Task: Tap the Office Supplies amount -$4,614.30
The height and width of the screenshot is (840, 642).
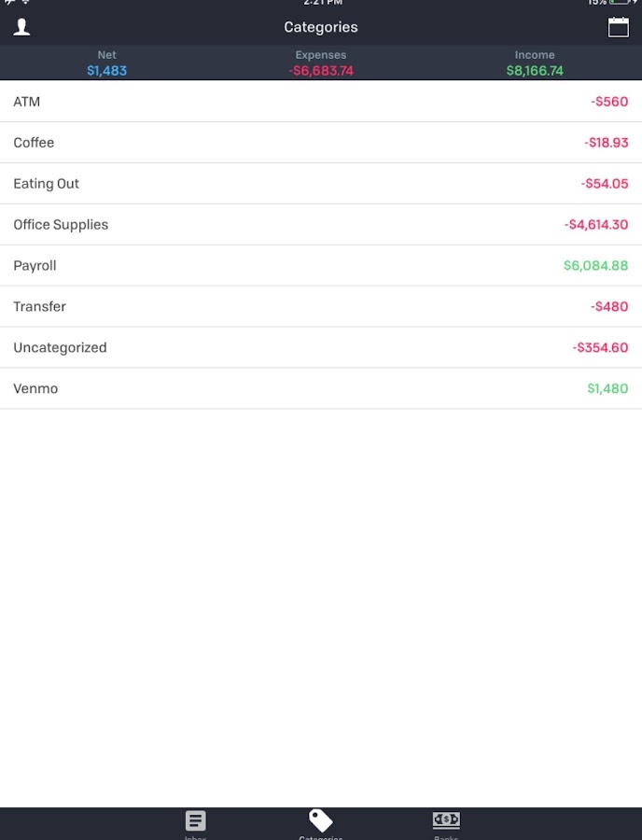Action: 595,225
